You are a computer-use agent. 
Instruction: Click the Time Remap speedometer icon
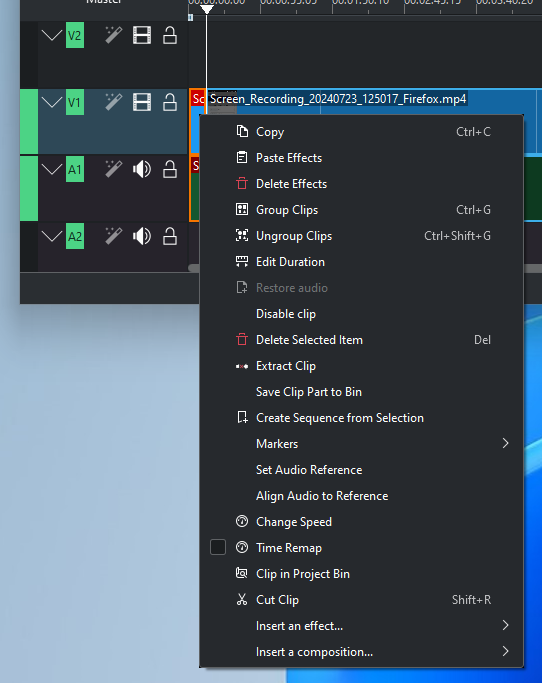(x=242, y=547)
